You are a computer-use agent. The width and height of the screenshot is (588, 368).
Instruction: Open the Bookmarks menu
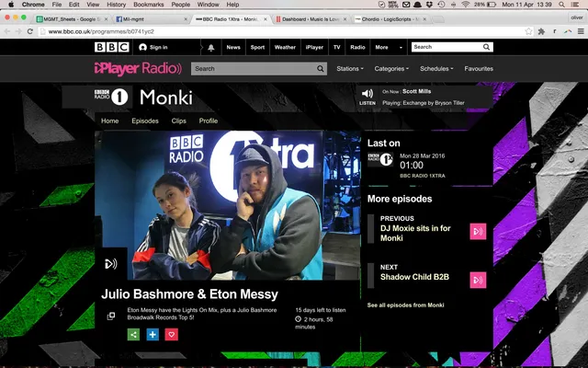(x=149, y=5)
